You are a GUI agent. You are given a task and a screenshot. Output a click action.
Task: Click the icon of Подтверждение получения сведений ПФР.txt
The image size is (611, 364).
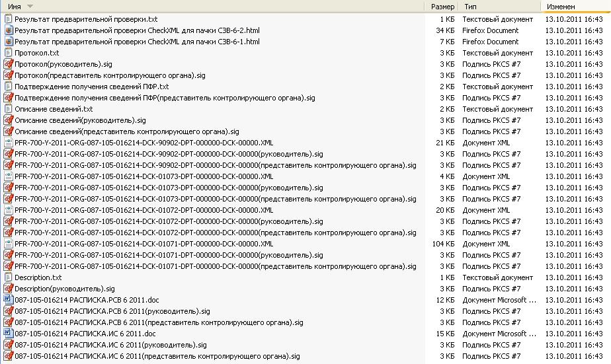pos(8,87)
